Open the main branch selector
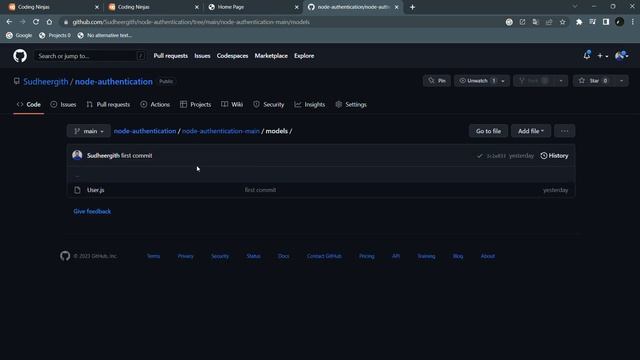Image resolution: width=640 pixels, height=360 pixels. (x=89, y=131)
